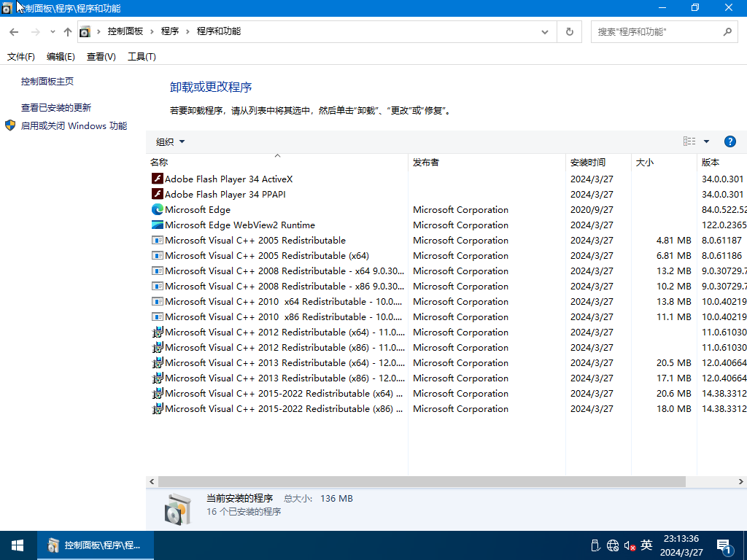Open 查看已安装的更新 link
Screen dimensions: 747x560
55,108
